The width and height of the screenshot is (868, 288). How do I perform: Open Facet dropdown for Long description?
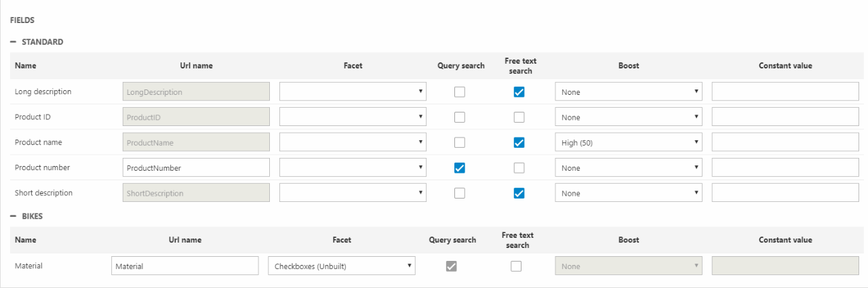point(353,92)
